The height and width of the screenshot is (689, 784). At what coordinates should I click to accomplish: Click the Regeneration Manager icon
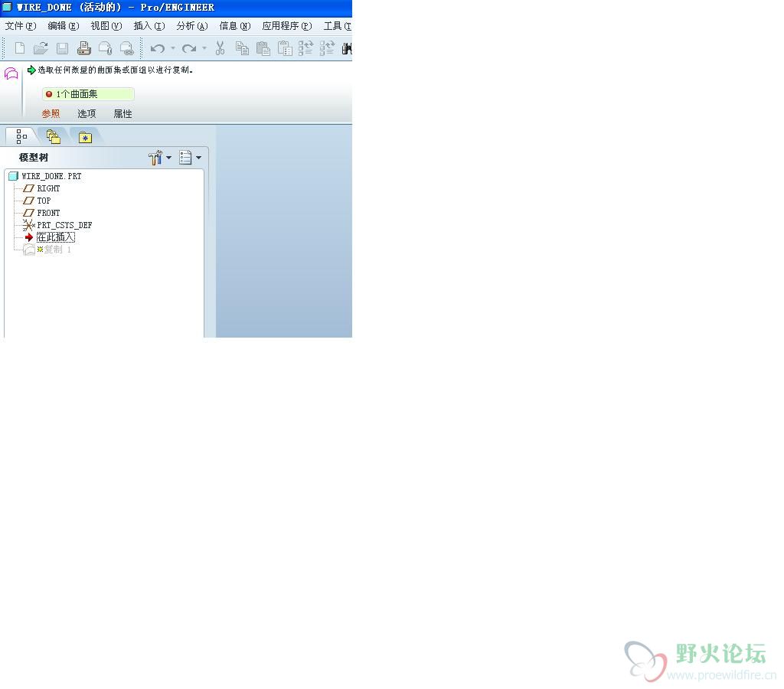(327, 48)
